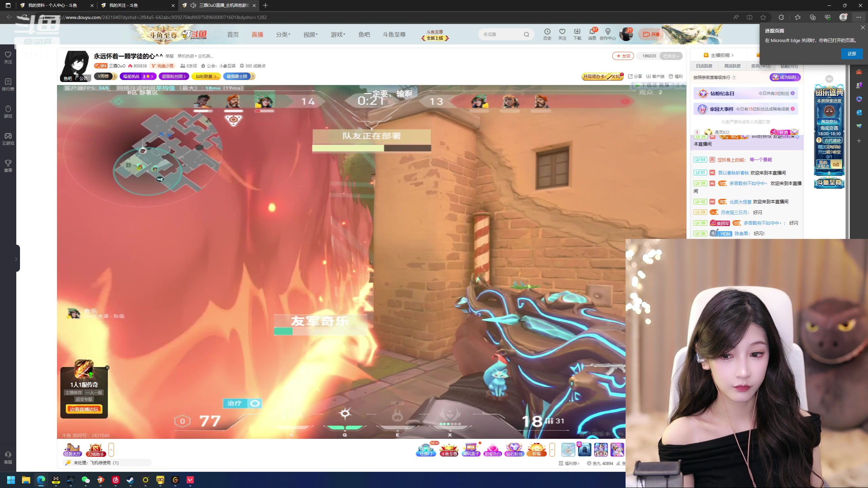Open 历史 clock icon in header

coord(547,34)
